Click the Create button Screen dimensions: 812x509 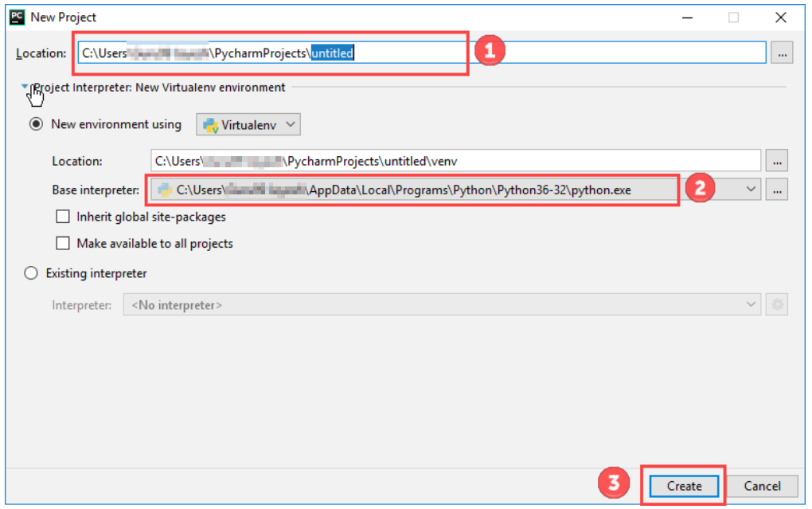pos(684,486)
